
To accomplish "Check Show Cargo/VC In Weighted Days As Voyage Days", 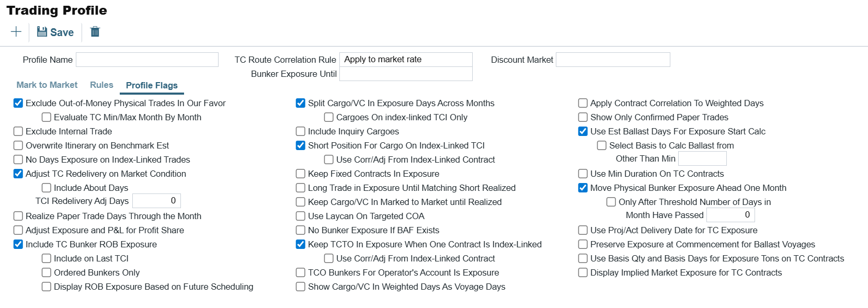I will (301, 287).
